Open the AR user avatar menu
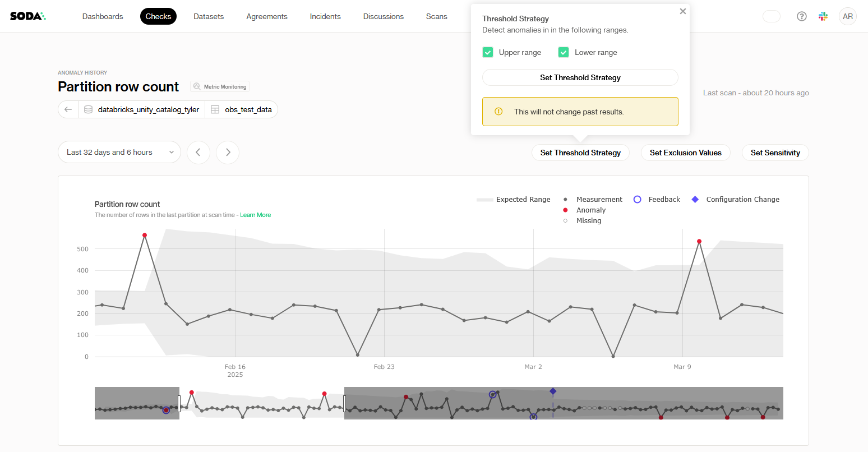The width and height of the screenshot is (868, 452). tap(848, 16)
